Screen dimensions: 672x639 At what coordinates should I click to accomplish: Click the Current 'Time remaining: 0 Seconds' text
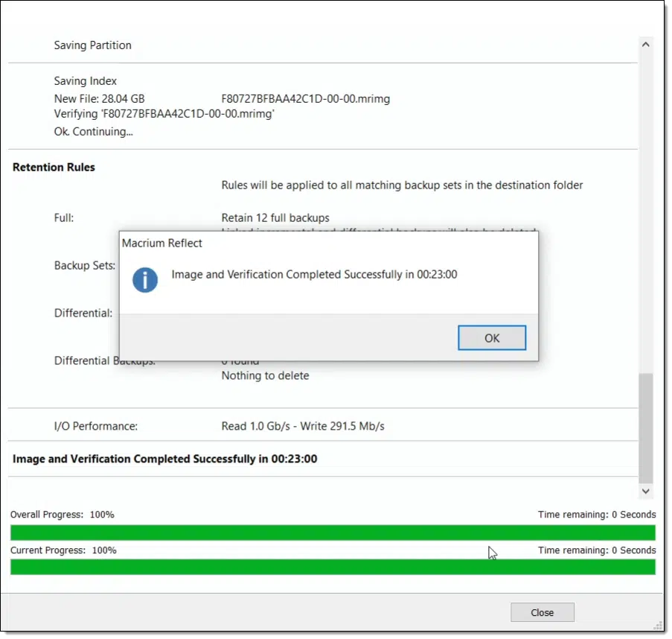tap(597, 550)
